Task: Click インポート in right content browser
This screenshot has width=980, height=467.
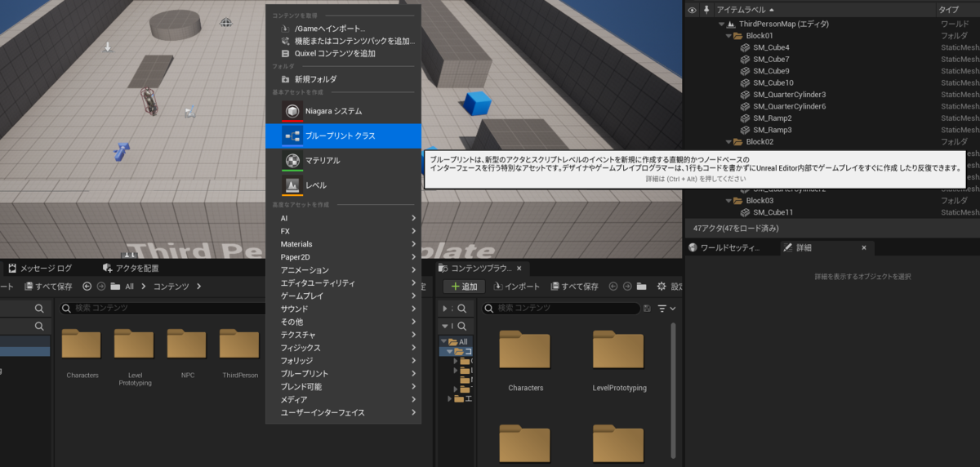Action: [516, 287]
